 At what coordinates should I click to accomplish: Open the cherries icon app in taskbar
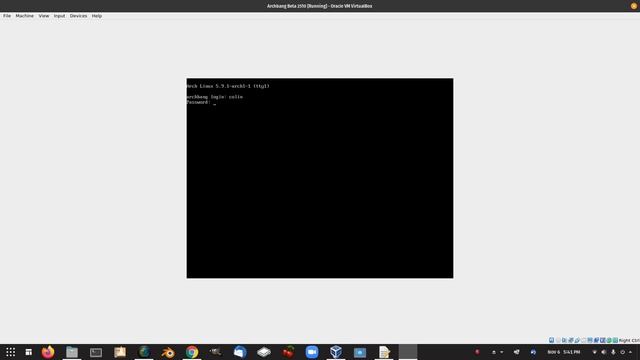pyautogui.click(x=288, y=352)
